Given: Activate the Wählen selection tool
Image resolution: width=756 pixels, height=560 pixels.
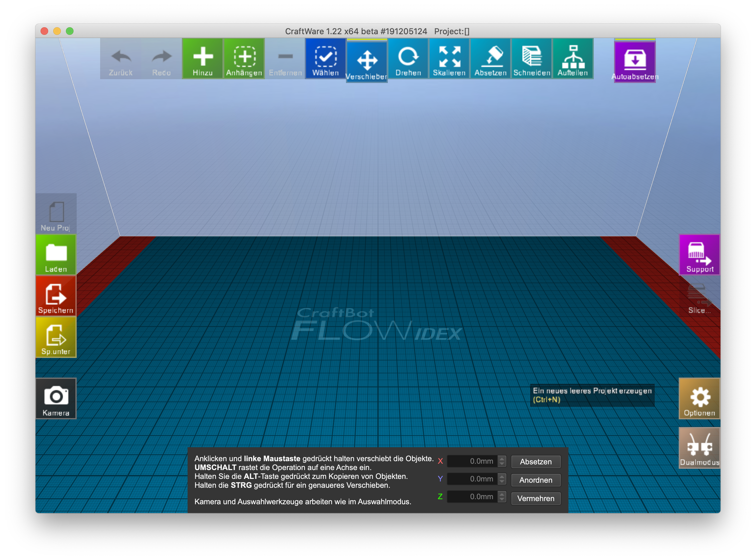Looking at the screenshot, I should [325, 58].
